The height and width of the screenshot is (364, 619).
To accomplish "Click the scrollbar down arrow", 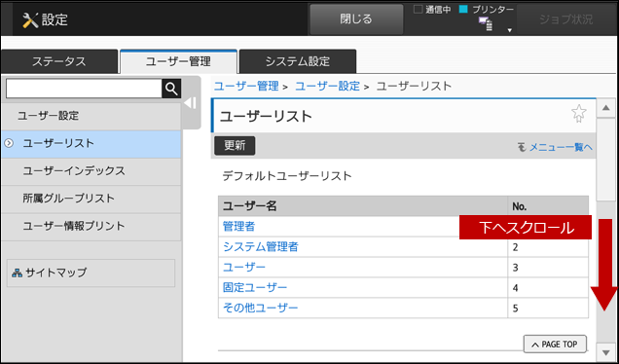I will coord(605,352).
